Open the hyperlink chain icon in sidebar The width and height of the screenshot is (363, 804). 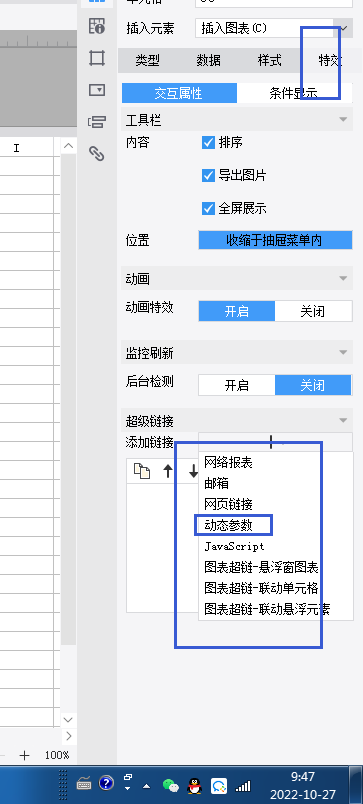click(97, 153)
